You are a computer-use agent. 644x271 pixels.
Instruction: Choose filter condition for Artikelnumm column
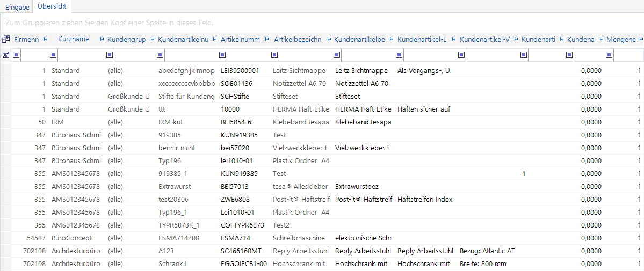tap(223, 54)
